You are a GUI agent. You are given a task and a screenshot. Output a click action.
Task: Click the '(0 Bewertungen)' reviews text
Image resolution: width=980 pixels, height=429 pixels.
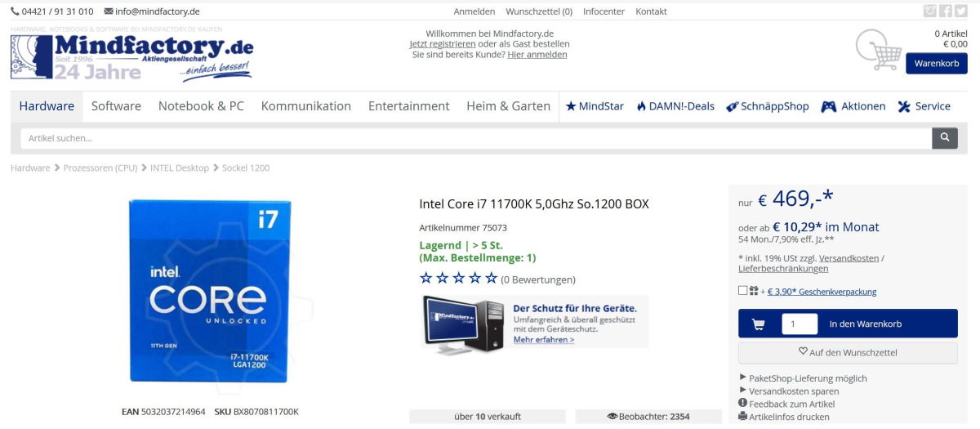click(538, 279)
